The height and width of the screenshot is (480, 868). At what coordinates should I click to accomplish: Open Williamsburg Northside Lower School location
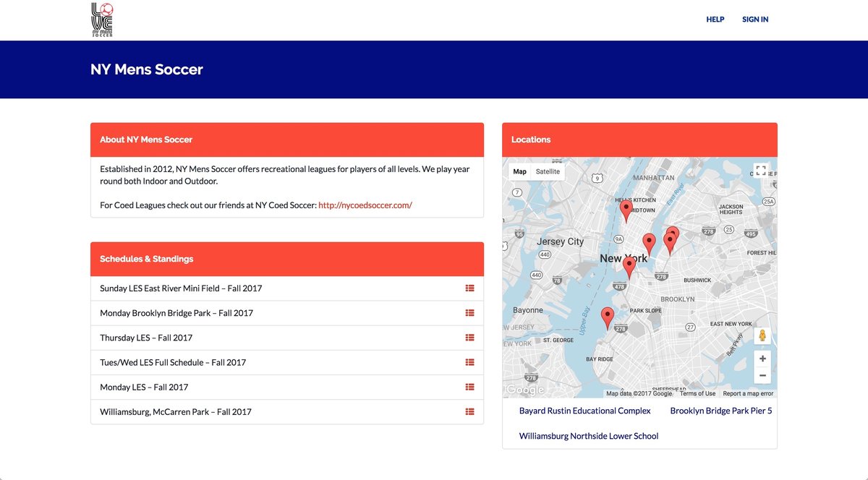click(x=589, y=436)
